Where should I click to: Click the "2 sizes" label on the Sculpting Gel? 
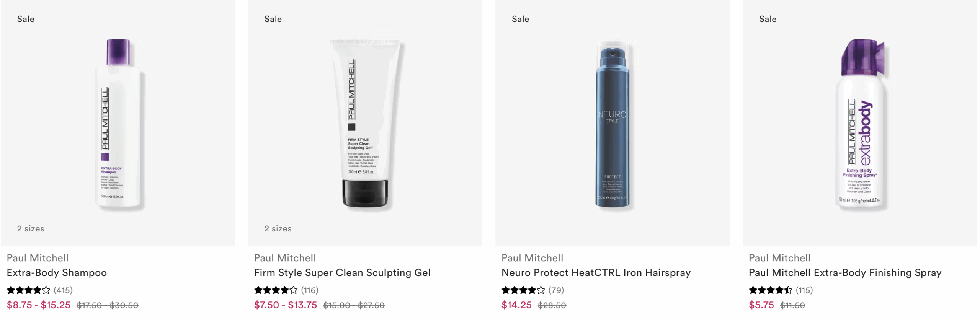pyautogui.click(x=278, y=229)
